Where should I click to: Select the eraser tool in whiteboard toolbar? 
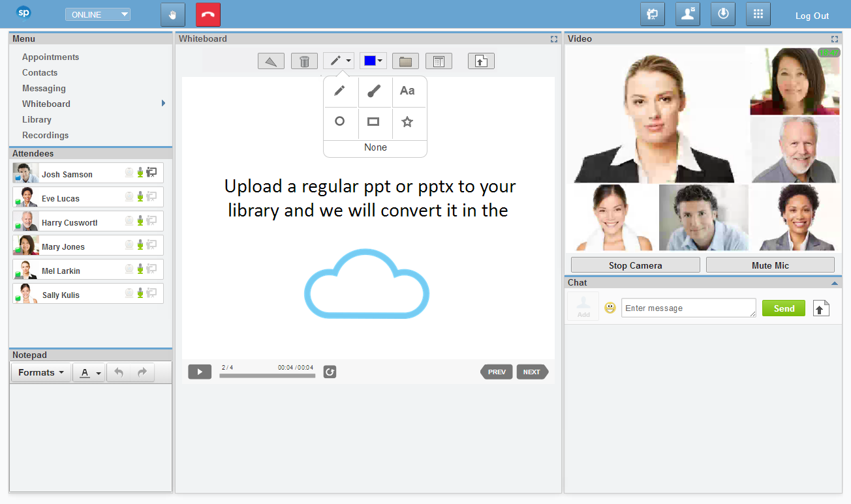[x=271, y=61]
